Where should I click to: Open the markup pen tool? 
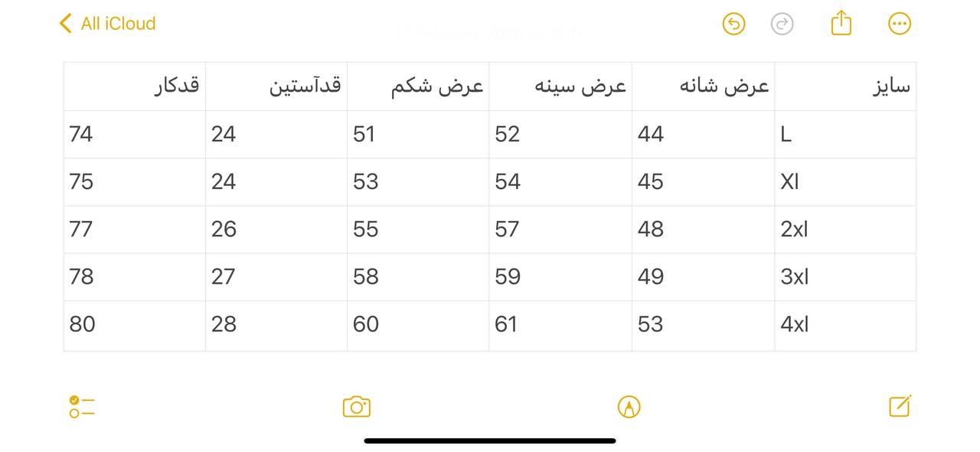[x=629, y=406]
